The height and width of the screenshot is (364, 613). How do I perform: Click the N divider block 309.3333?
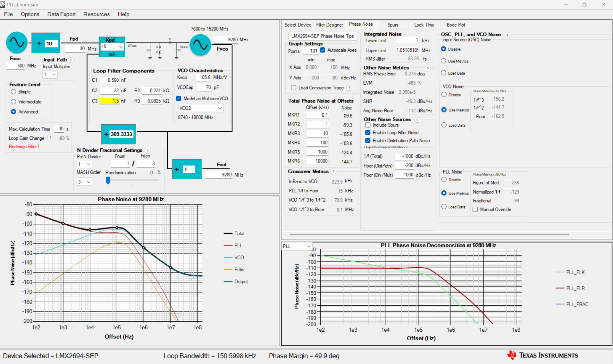pyautogui.click(x=119, y=134)
